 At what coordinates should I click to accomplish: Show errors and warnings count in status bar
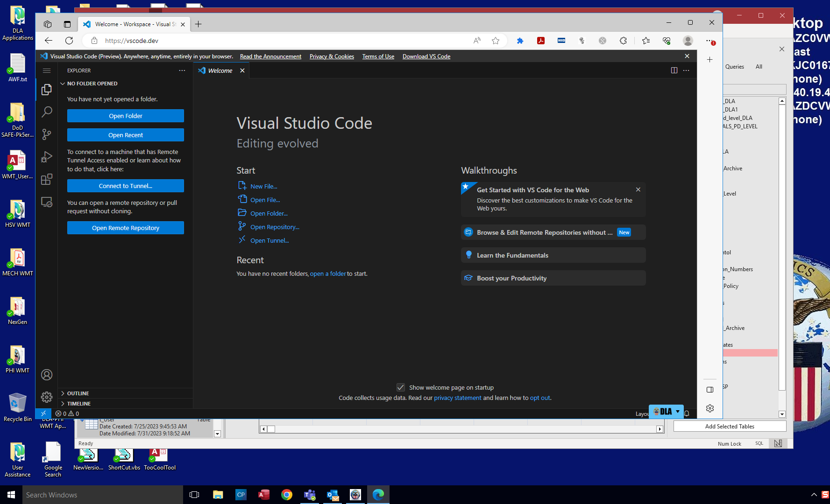(x=67, y=413)
